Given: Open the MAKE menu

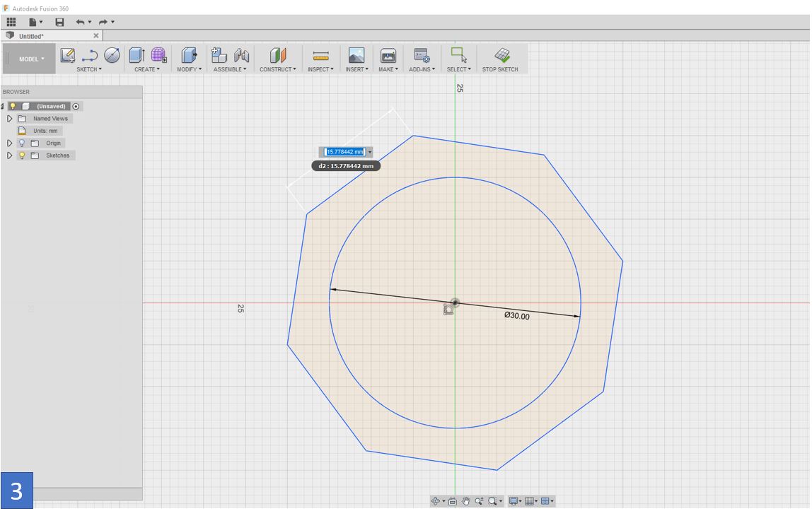Looking at the screenshot, I should [388, 69].
